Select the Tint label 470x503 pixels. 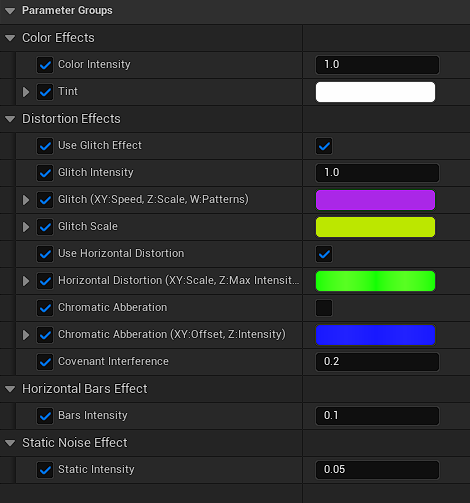[68, 91]
